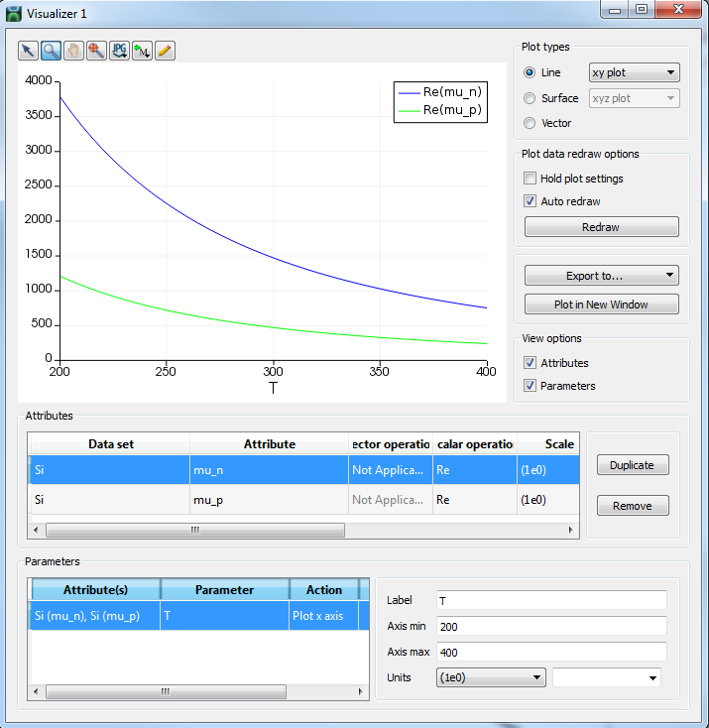Click the Attribute column header

coord(270,444)
